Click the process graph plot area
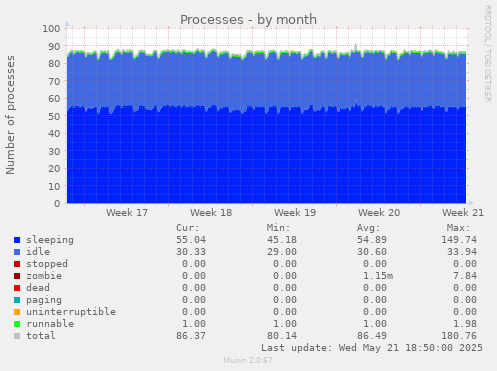Viewport: 497px width, 371px height. (267, 116)
